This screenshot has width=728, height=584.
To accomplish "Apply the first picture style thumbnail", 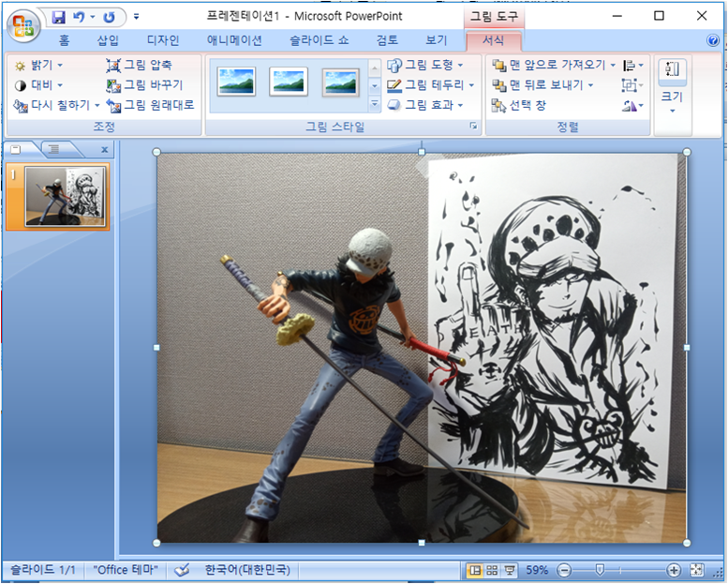I will (237, 82).
